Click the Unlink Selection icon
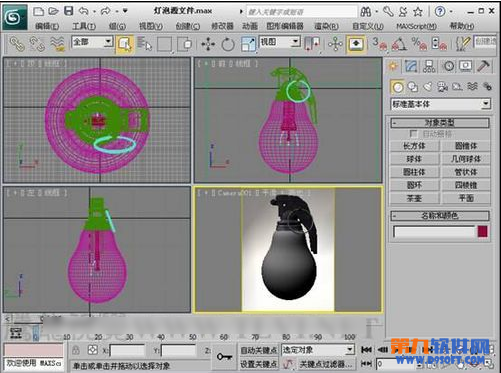Image resolution: width=501 pixels, height=373 pixels. click(x=37, y=44)
